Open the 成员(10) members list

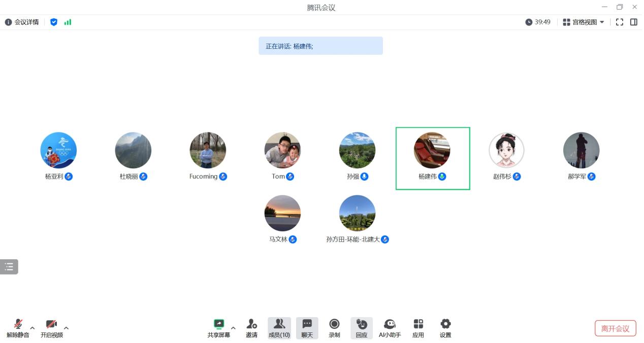coord(279,328)
